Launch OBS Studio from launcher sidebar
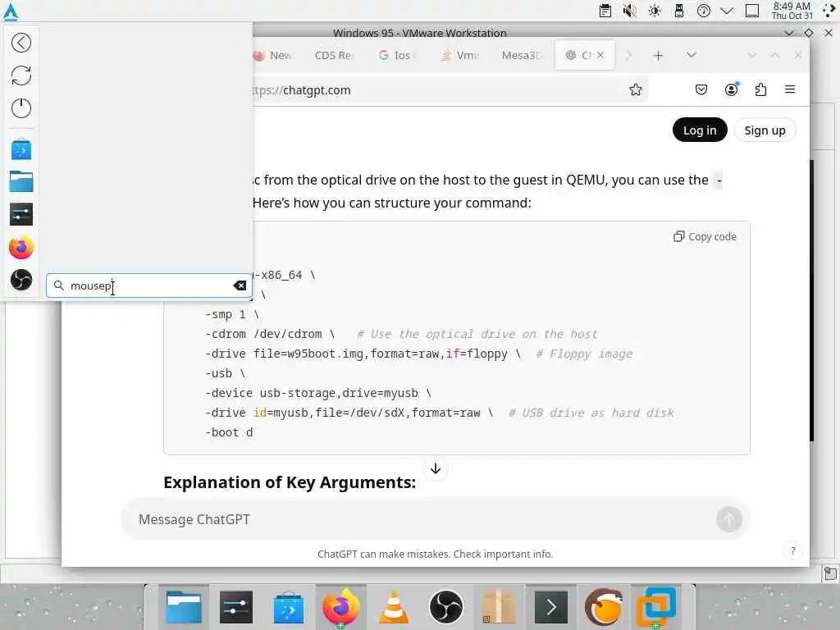 click(x=21, y=280)
